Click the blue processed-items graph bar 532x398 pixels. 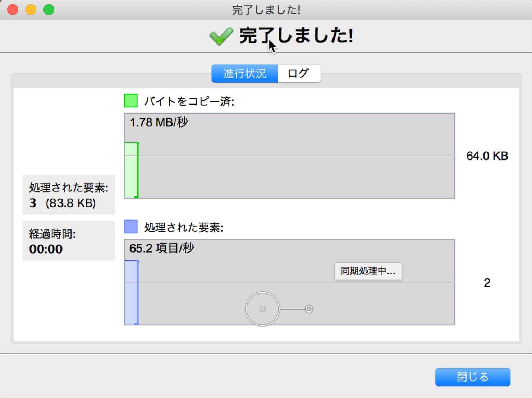pyautogui.click(x=132, y=293)
